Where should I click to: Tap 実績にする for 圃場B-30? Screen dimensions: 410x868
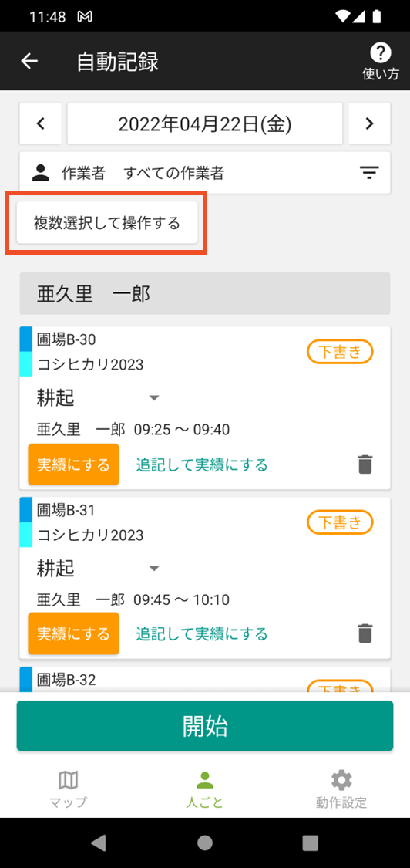tap(73, 464)
